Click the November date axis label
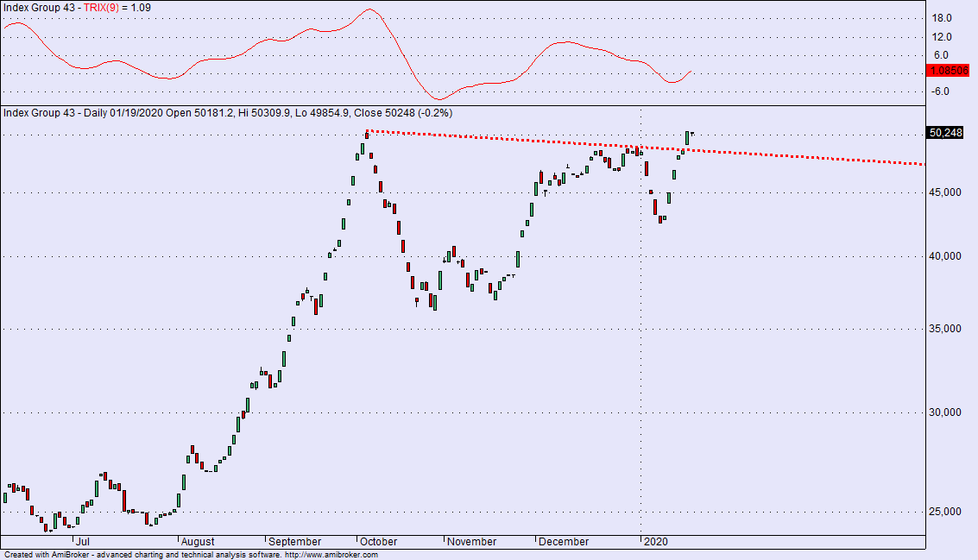Image resolution: width=978 pixels, height=560 pixels. pyautogui.click(x=471, y=541)
